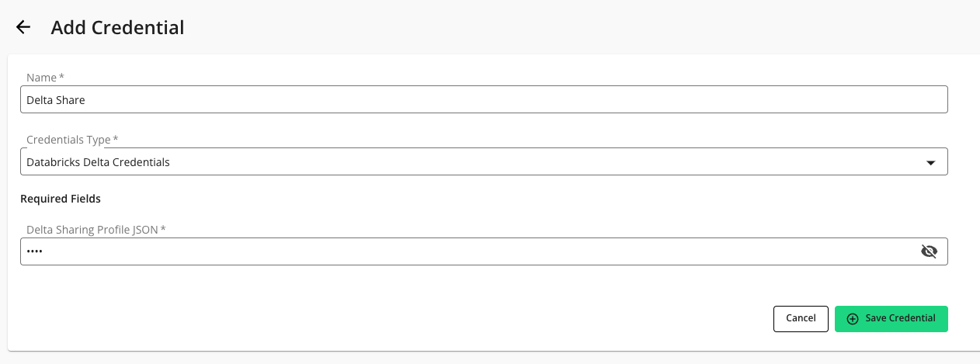
Task: Place cursor on the Delta Share text
Action: point(56,100)
